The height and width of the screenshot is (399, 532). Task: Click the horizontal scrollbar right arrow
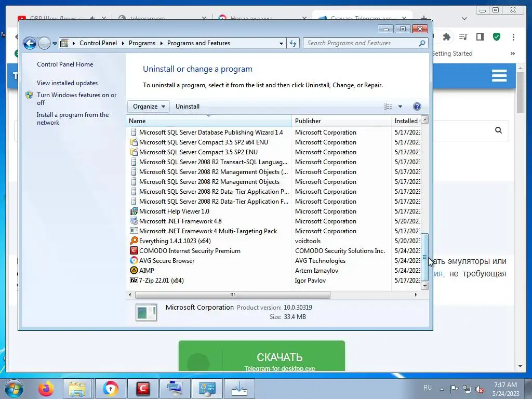[x=416, y=295]
